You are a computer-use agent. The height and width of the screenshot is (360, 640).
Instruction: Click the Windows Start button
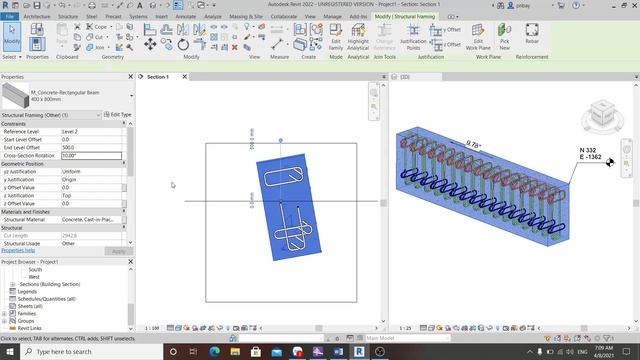click(9, 351)
